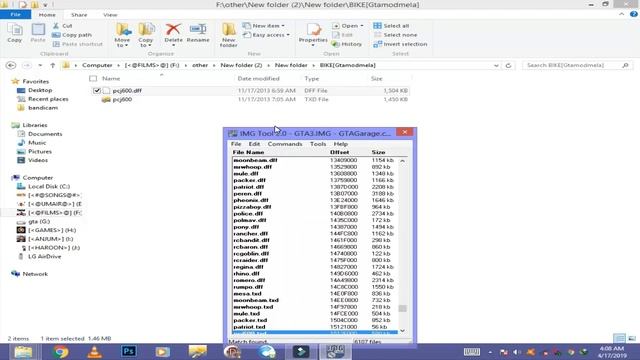
Task: Open File Explorer from taskbar
Action: tap(23, 352)
